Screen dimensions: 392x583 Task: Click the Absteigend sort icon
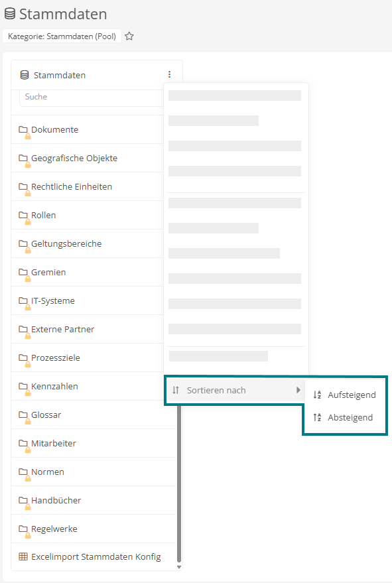(x=317, y=418)
